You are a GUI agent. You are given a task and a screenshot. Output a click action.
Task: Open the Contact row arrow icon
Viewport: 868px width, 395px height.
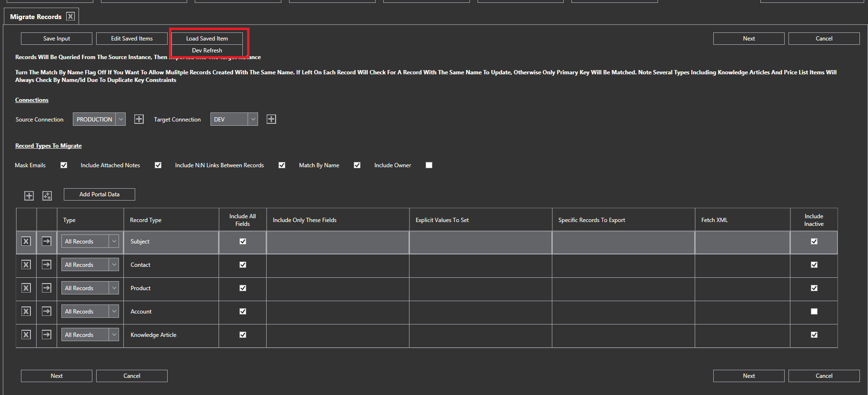(47, 264)
